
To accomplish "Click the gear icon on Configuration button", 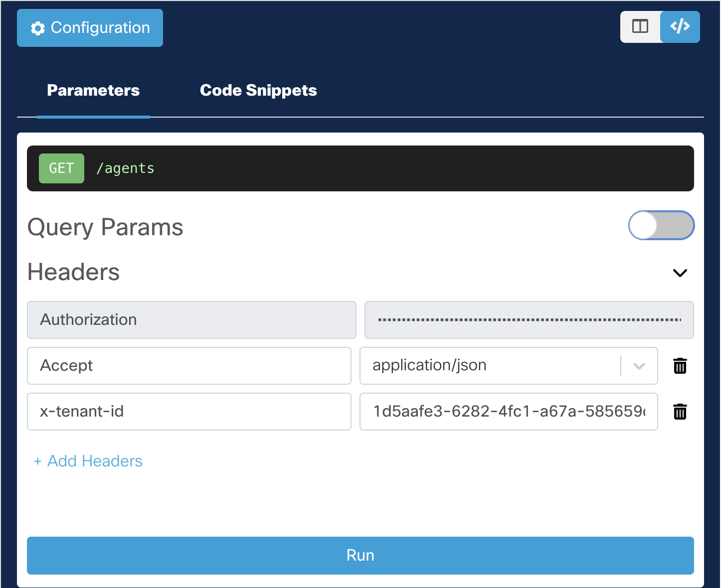I will (37, 28).
